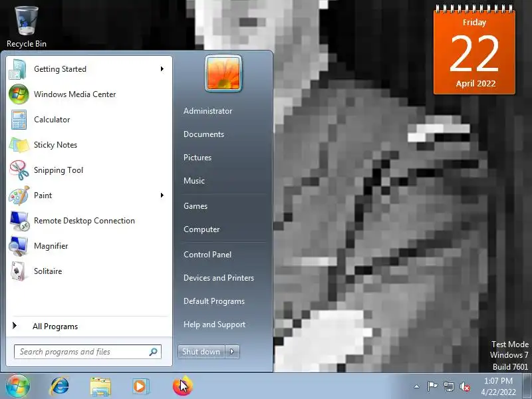Click the Start orb button

tap(18, 386)
